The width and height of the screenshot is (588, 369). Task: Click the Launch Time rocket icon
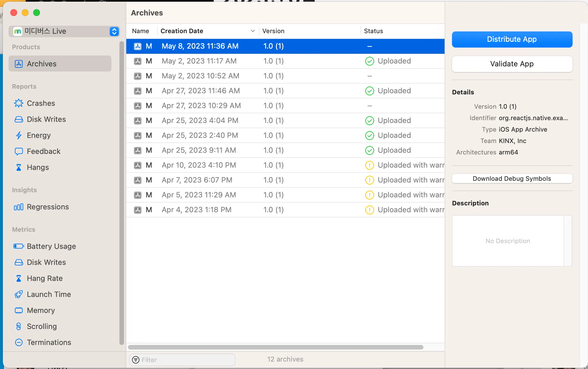point(19,294)
